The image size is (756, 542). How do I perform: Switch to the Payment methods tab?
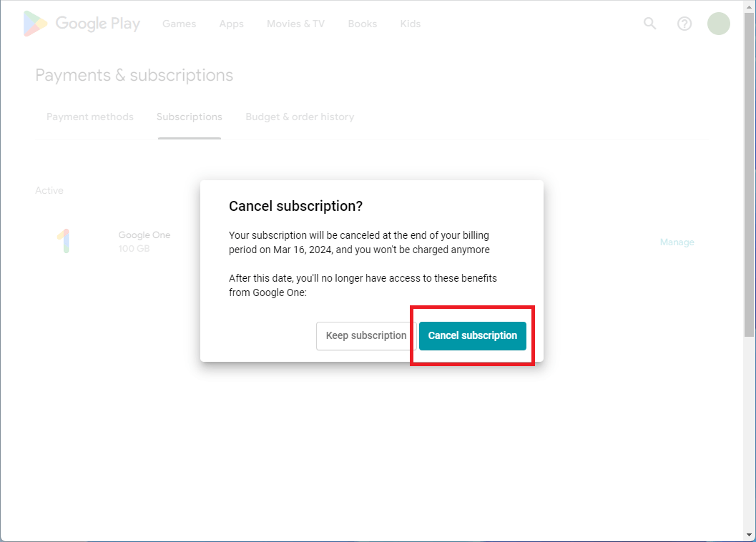tap(89, 117)
